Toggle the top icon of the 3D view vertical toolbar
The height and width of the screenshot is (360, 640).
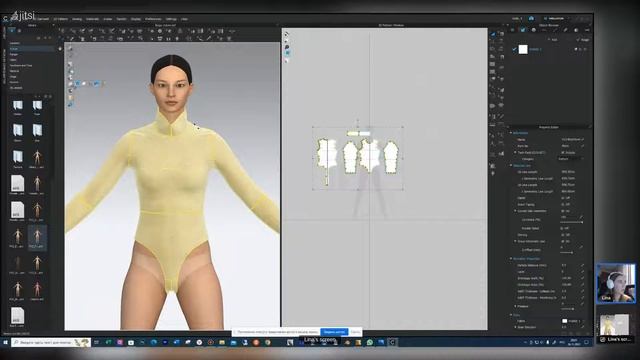(71, 49)
